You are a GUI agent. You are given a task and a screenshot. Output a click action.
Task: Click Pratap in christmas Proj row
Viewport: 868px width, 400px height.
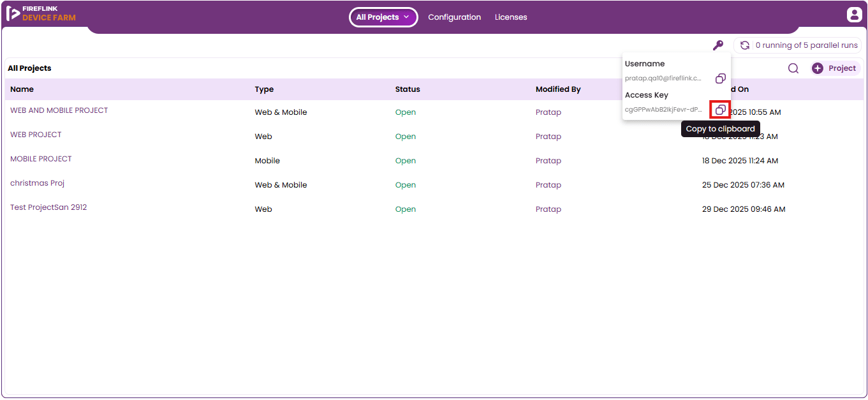pyautogui.click(x=548, y=185)
